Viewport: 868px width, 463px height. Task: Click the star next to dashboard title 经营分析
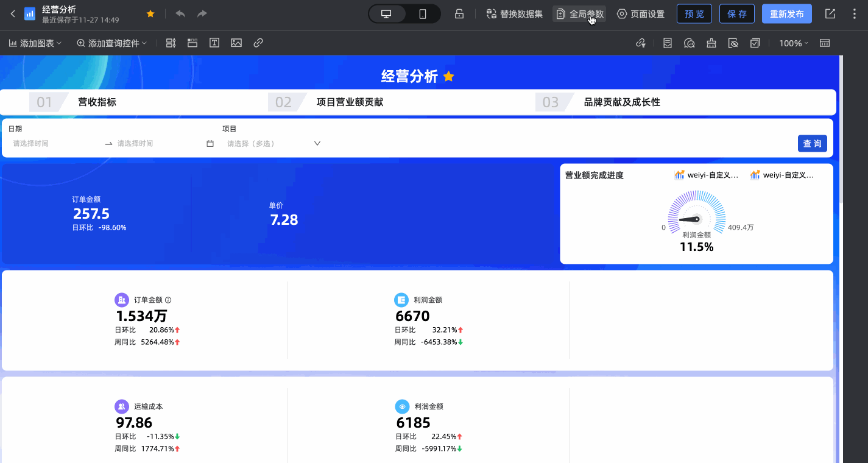pos(449,77)
